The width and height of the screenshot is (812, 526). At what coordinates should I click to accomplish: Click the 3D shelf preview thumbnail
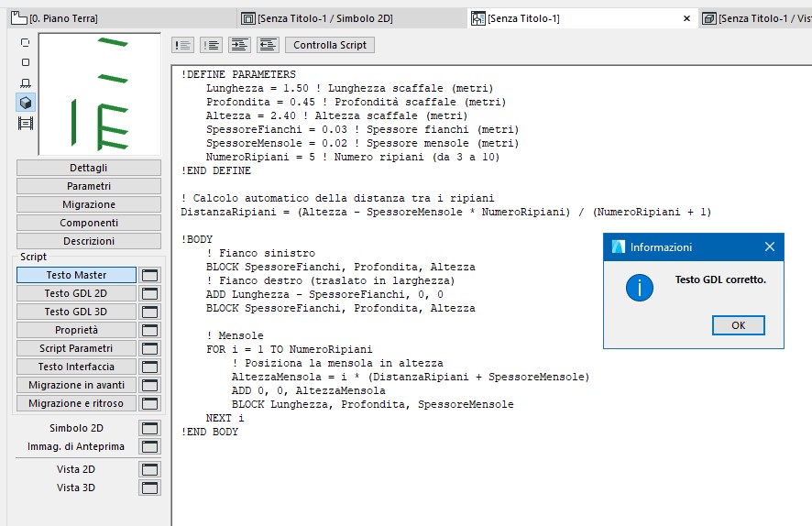click(x=99, y=94)
